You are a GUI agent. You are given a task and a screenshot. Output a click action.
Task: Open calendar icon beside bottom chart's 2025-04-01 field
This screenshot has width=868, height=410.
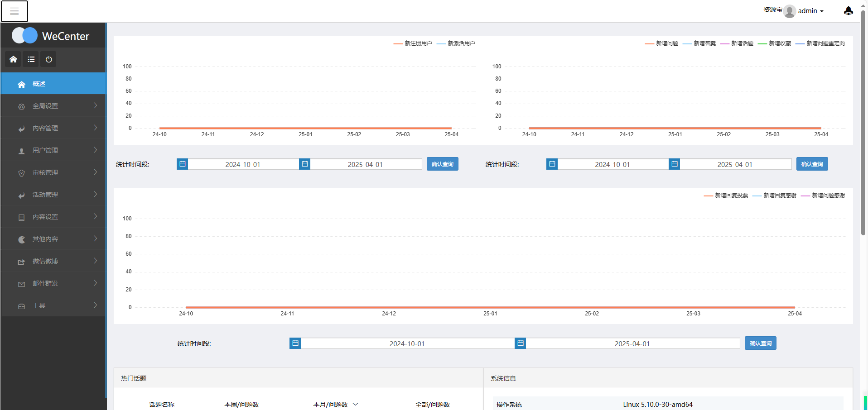pyautogui.click(x=521, y=343)
